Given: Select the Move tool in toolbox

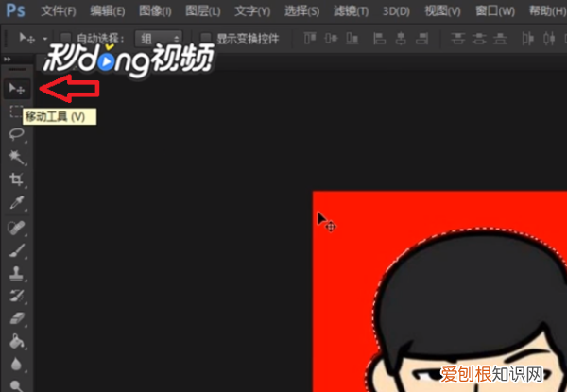Looking at the screenshot, I should (17, 89).
